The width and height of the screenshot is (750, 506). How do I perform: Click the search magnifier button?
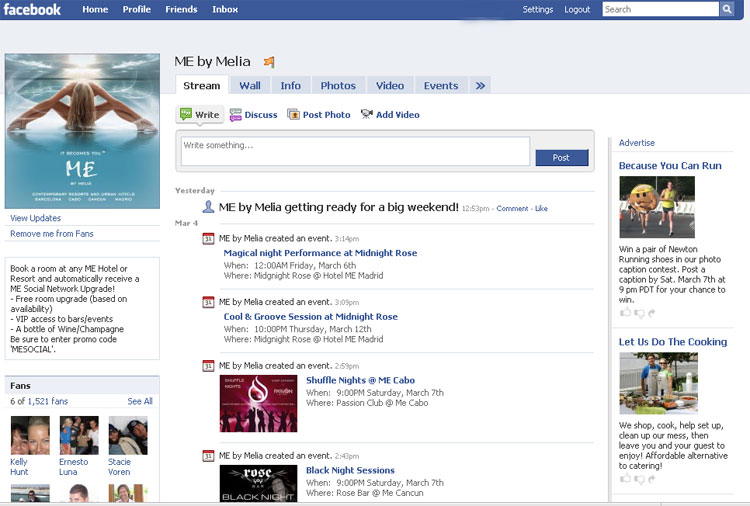727,9
